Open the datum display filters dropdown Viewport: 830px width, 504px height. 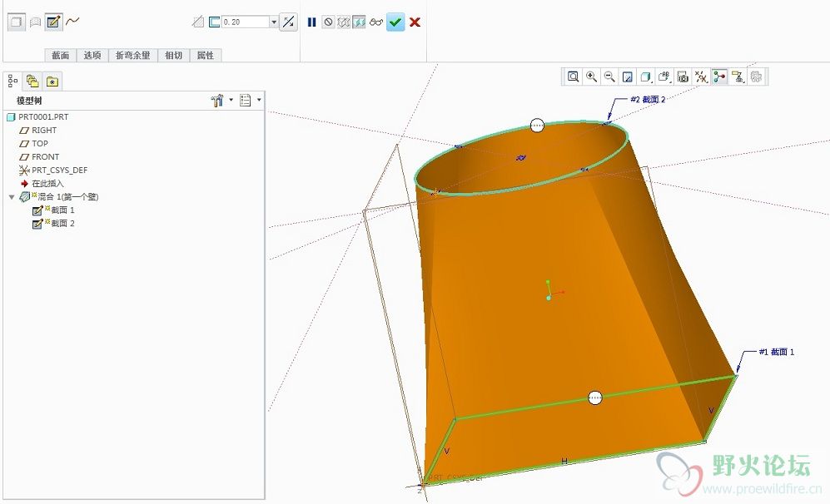701,77
